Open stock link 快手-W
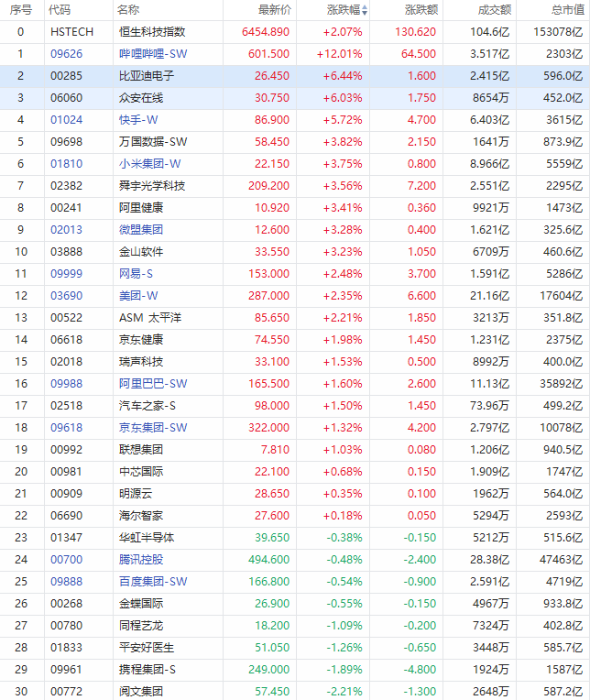 (138, 120)
